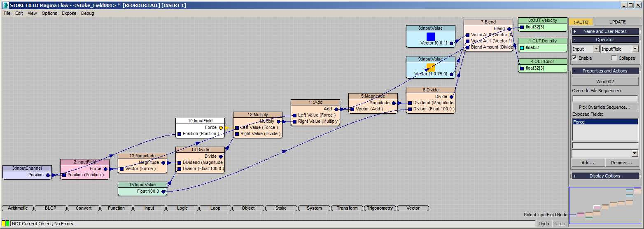644x229 pixels.
Task: Click Value At 0 input socket on 7:Blend
Action: click(467, 35)
